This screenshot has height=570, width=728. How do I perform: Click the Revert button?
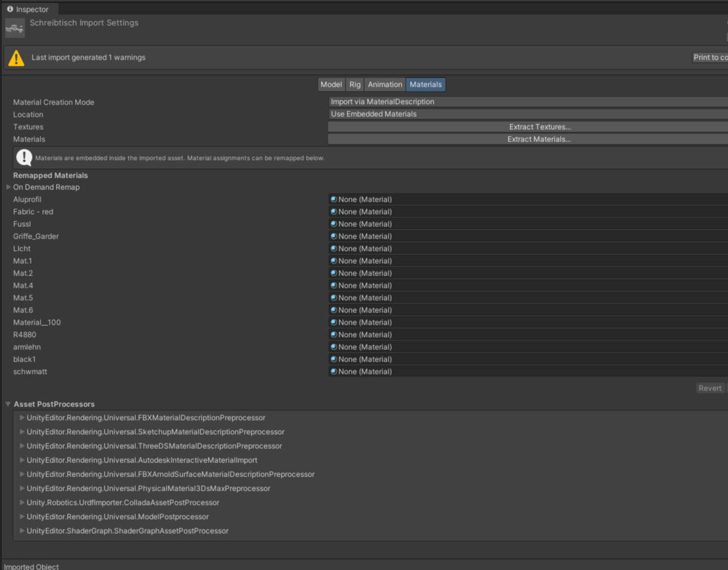click(710, 388)
